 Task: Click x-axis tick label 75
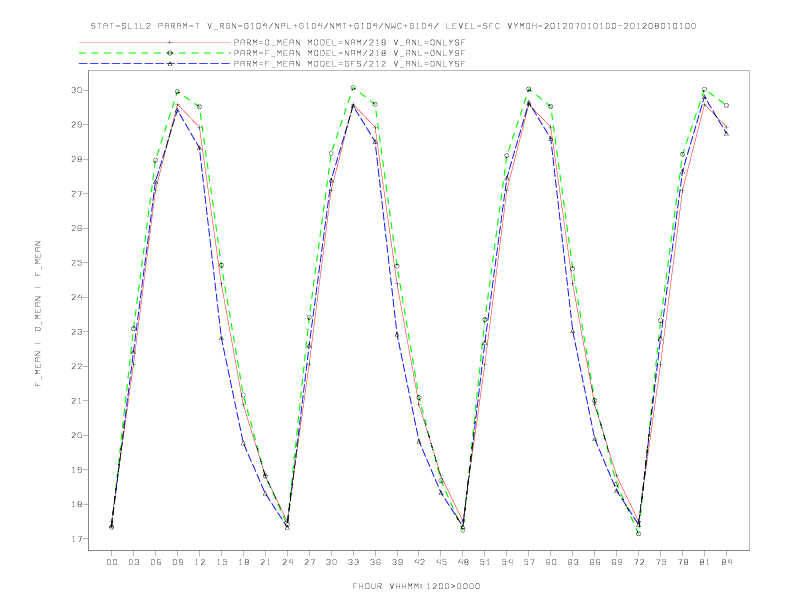click(661, 562)
